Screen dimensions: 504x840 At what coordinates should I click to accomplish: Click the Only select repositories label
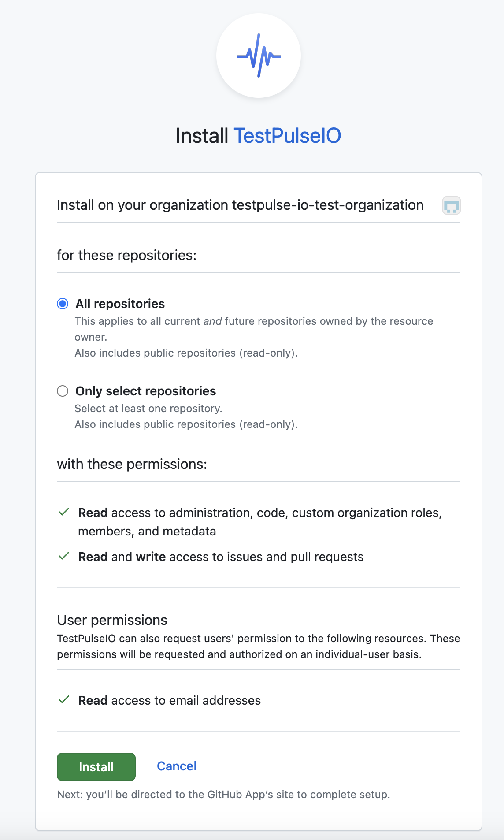coord(146,391)
